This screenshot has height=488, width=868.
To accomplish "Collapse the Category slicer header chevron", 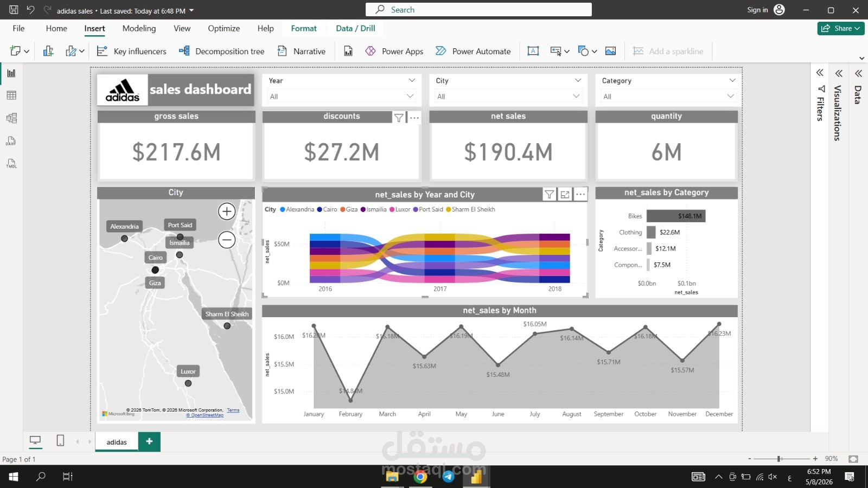I will click(x=732, y=80).
